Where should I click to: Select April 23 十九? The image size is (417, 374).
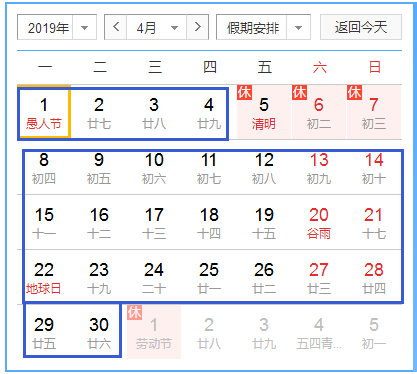coord(99,278)
